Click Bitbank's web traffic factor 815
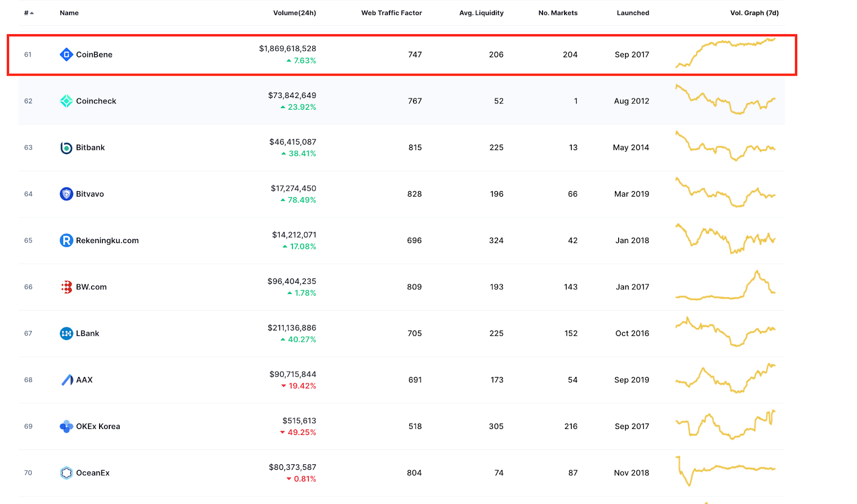 (x=415, y=148)
